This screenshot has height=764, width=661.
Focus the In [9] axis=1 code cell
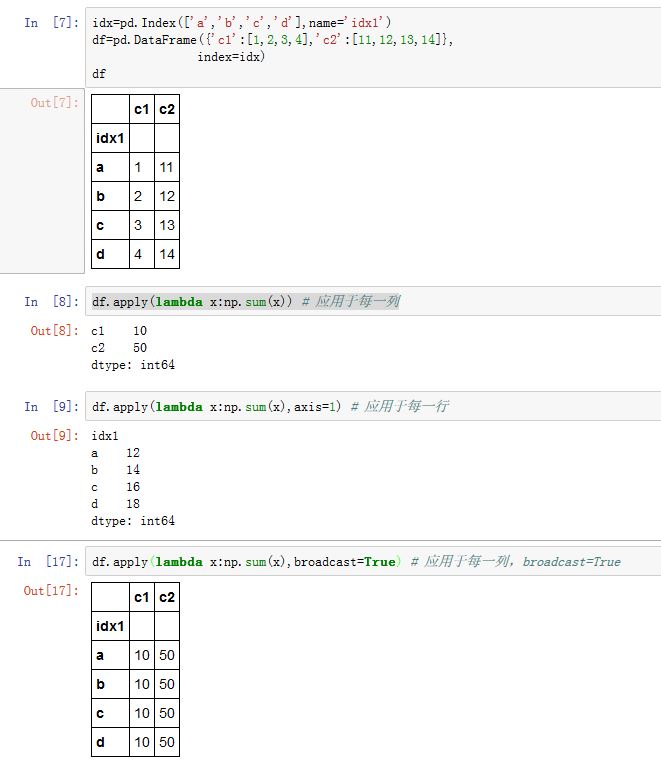[x=370, y=407]
